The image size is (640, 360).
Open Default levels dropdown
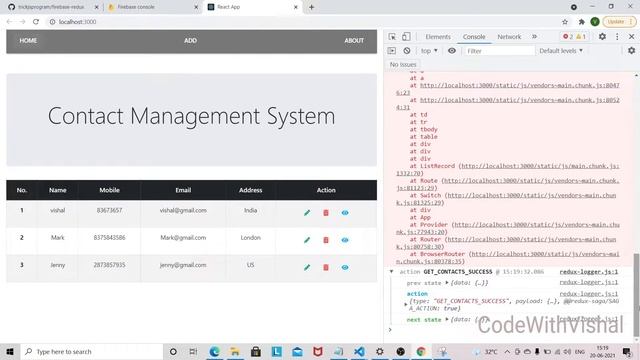click(x=561, y=51)
